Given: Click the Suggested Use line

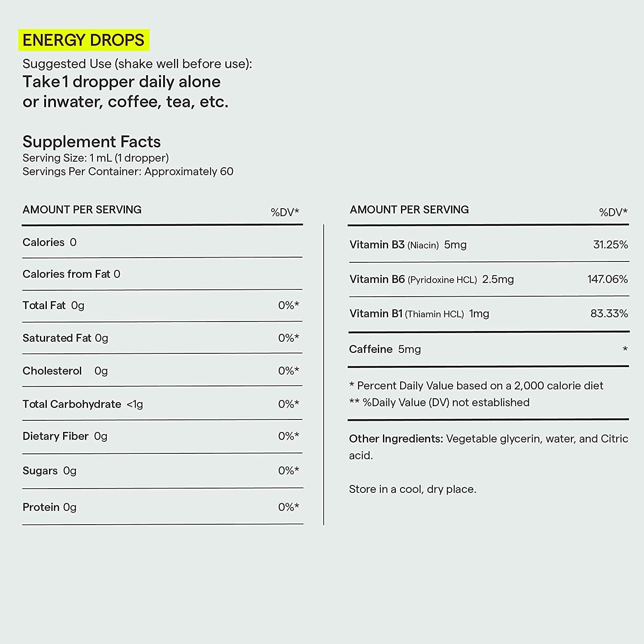Looking at the screenshot, I should (137, 64).
